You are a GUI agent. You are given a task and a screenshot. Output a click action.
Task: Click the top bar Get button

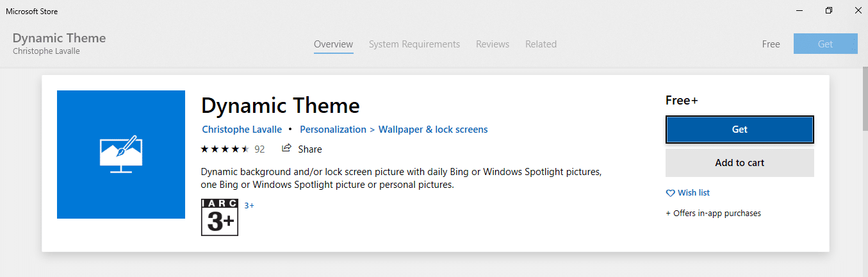click(825, 44)
